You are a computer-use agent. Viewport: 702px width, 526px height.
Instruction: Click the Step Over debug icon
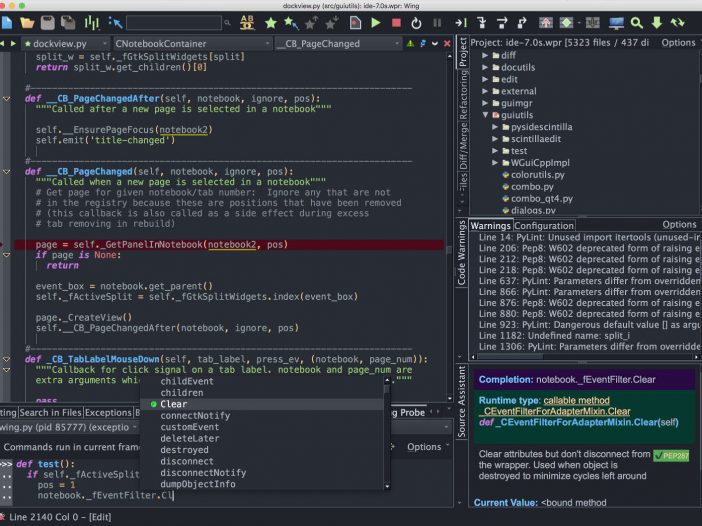point(502,22)
